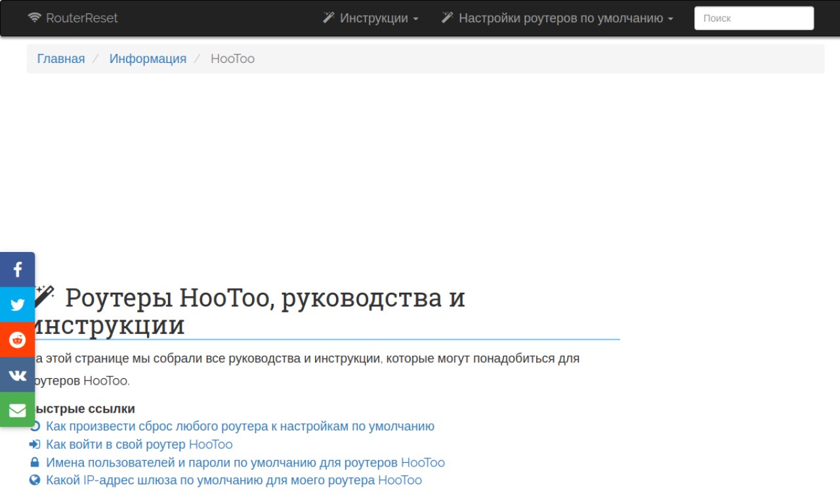Click the Reddit share icon
Viewport: 840px width, 504px height.
click(18, 340)
